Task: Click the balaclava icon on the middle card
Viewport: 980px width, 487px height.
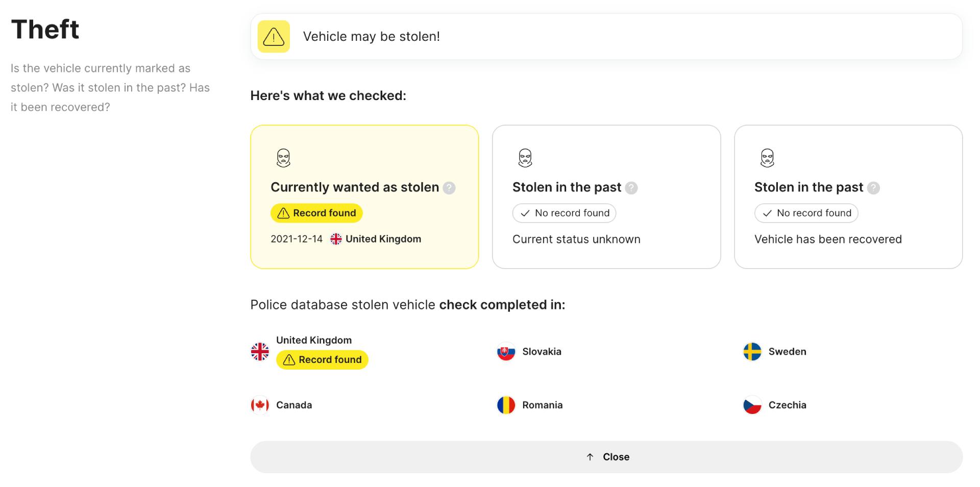Action: click(525, 158)
